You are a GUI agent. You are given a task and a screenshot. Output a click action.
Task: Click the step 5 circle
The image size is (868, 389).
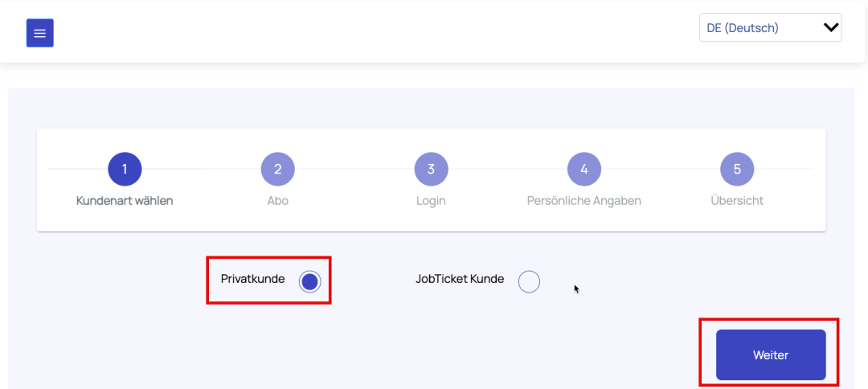(x=737, y=169)
